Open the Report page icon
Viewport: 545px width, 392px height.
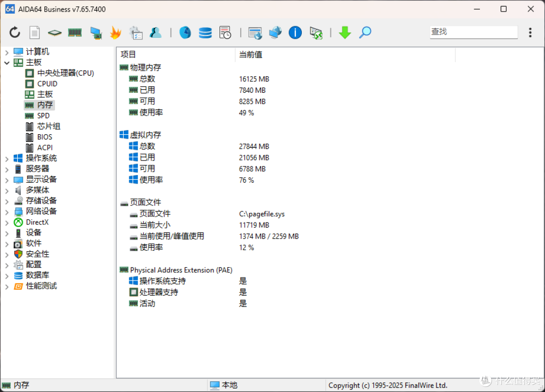34,33
